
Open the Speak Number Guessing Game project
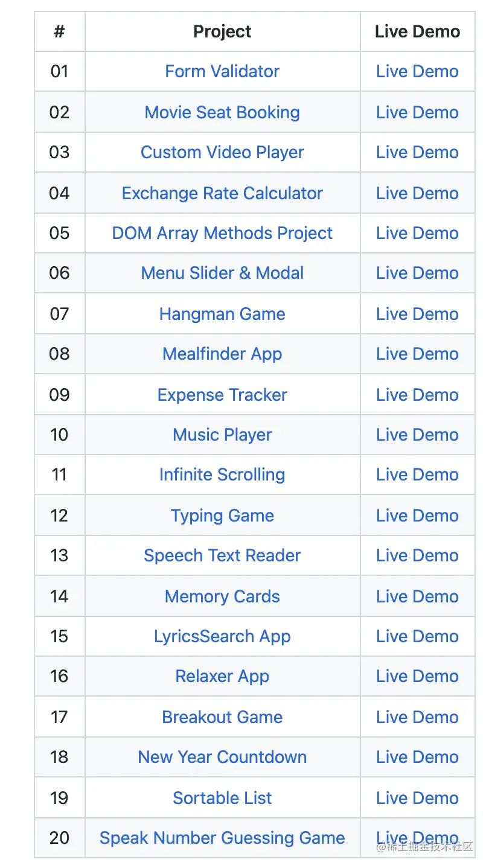click(x=222, y=838)
